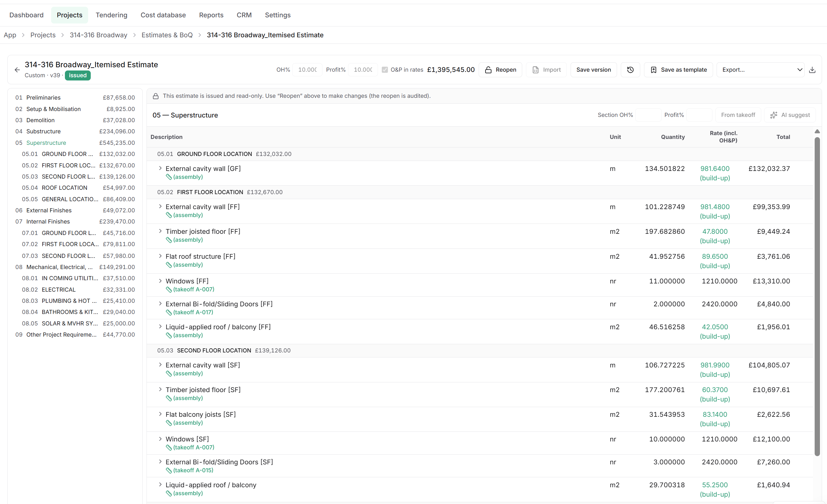The height and width of the screenshot is (504, 827).
Task: Click tag icon under Timber joisted floor [FF]
Action: (169, 240)
